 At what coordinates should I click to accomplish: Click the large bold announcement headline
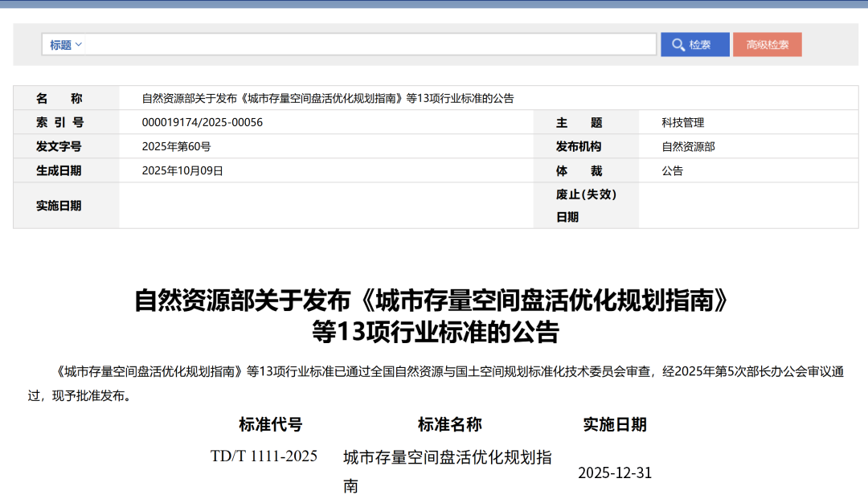(434, 315)
